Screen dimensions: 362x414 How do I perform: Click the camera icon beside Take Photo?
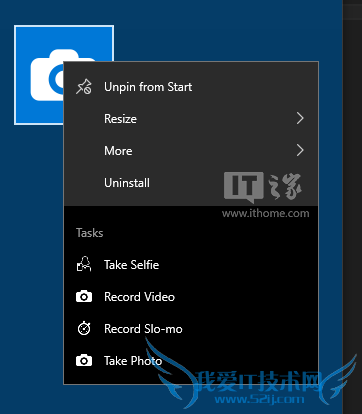tap(84, 361)
